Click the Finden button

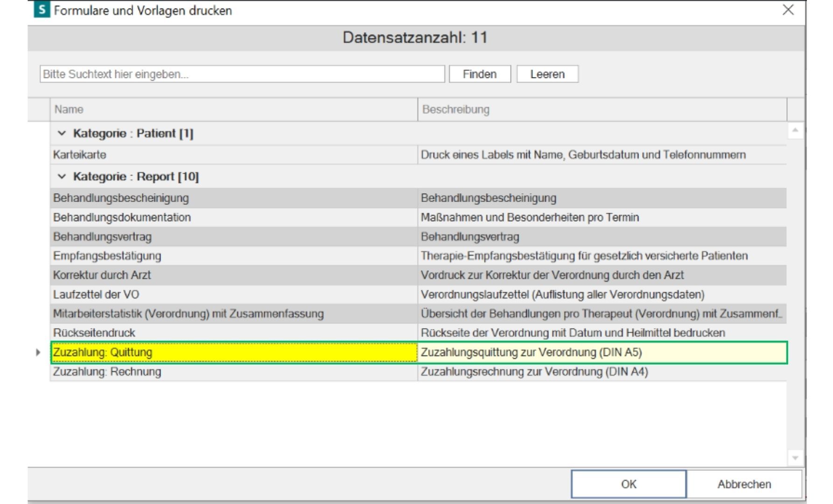tap(480, 74)
